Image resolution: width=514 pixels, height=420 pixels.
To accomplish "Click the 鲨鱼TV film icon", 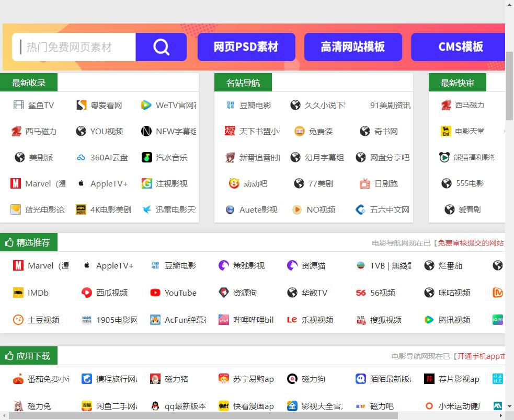I will point(19,105).
